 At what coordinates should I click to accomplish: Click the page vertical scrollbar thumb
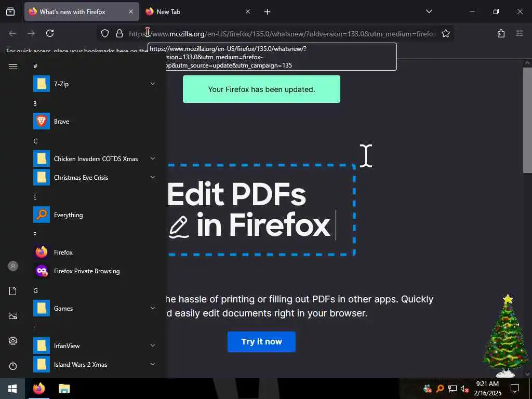click(527, 121)
